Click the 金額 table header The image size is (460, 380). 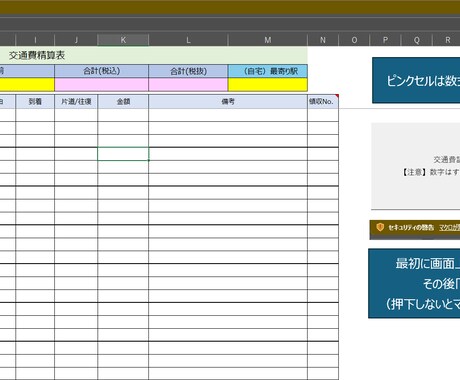tap(123, 102)
